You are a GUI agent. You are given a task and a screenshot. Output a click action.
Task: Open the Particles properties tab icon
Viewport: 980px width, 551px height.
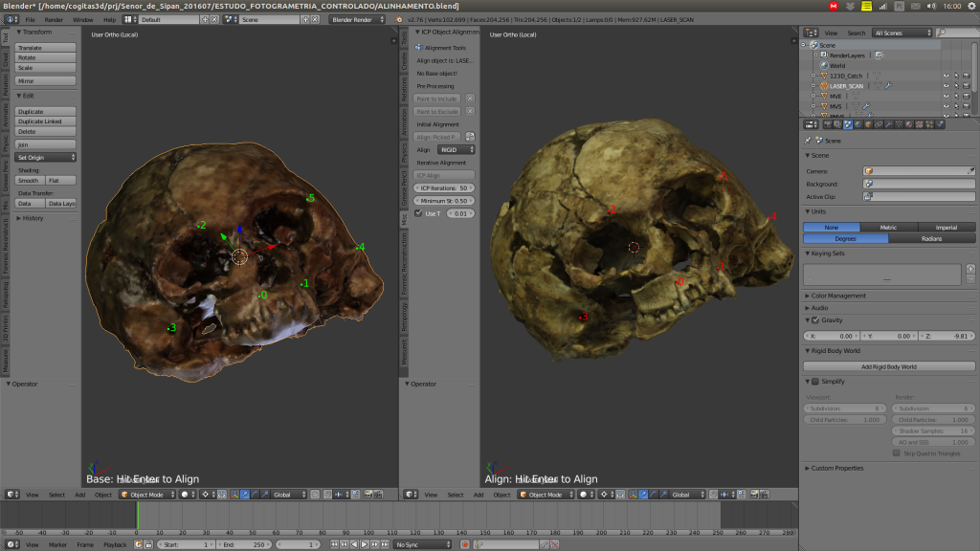(x=929, y=125)
